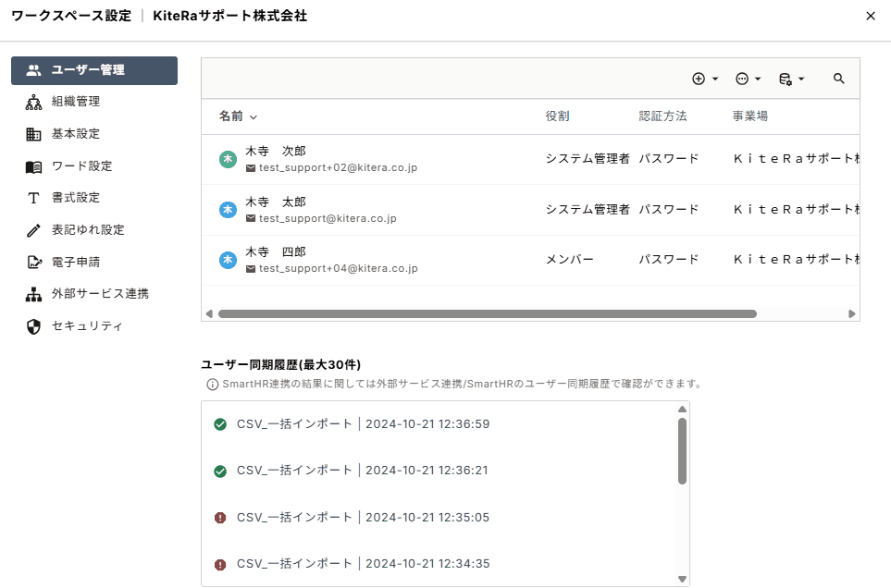Viewport: 891px width, 588px height.
Task: Click the success check icon for 12:36:21
Action: click(x=220, y=472)
